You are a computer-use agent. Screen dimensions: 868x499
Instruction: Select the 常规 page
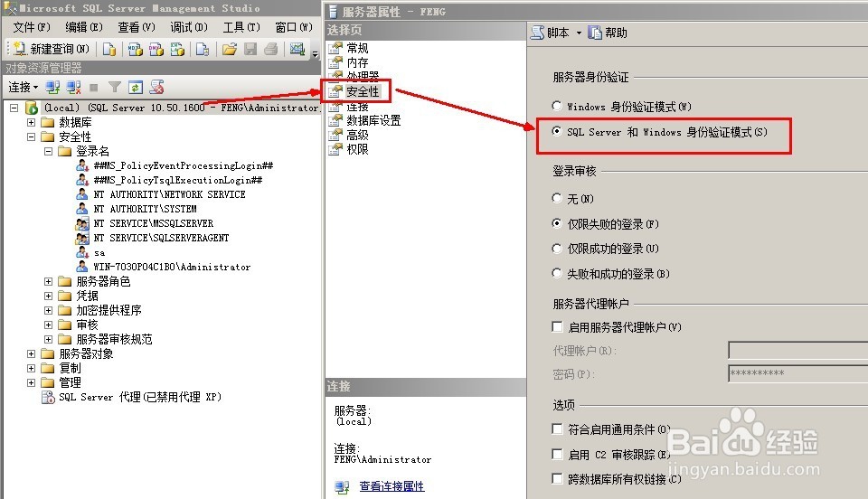pos(357,48)
